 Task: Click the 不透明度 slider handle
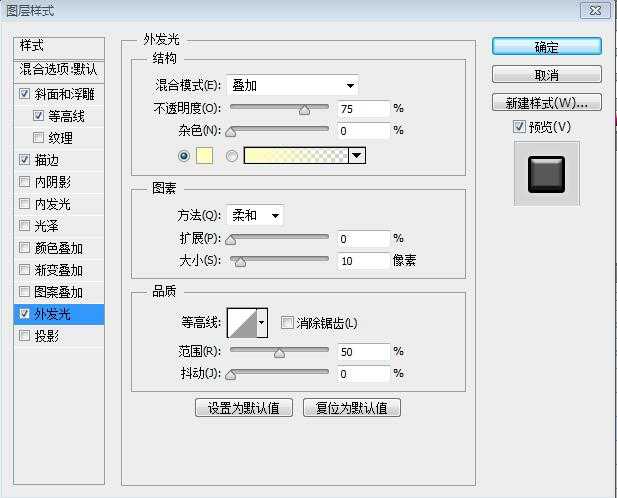[x=304, y=111]
